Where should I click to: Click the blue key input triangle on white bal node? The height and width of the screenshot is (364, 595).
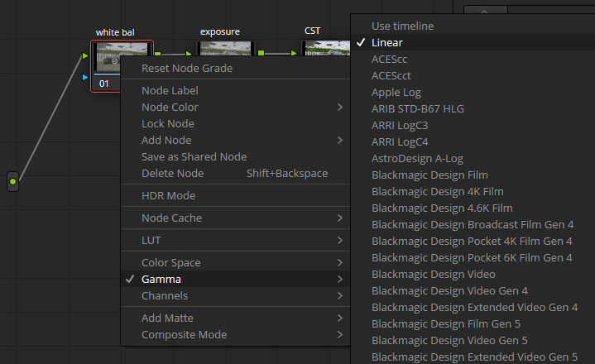85,78
